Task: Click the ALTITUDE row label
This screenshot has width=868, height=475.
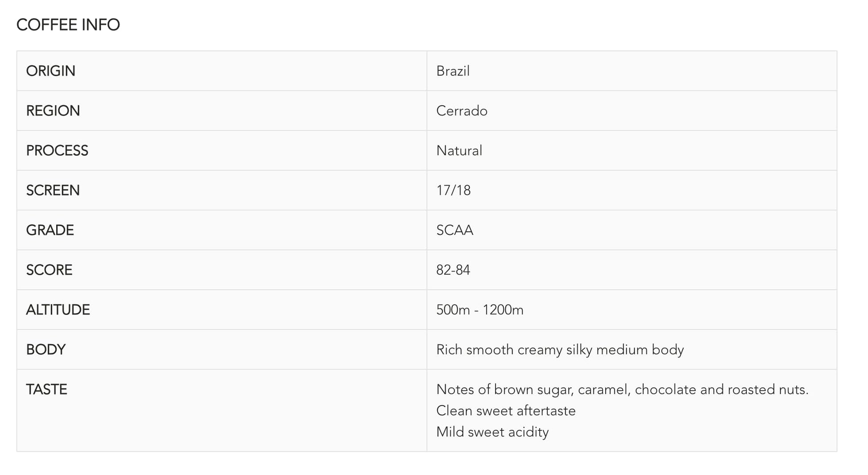Action: click(58, 310)
